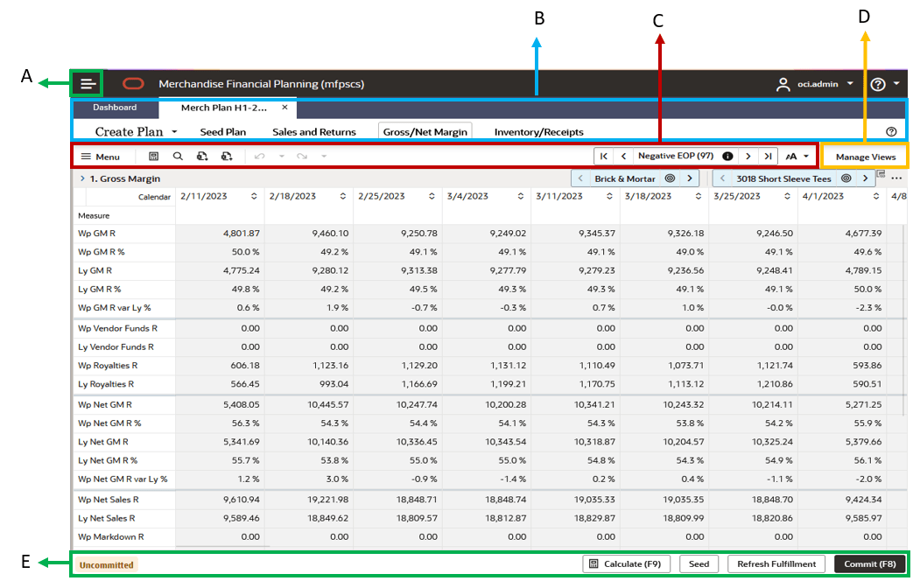Click the Uncommitted status badge
The height and width of the screenshot is (588, 920).
pos(106,565)
